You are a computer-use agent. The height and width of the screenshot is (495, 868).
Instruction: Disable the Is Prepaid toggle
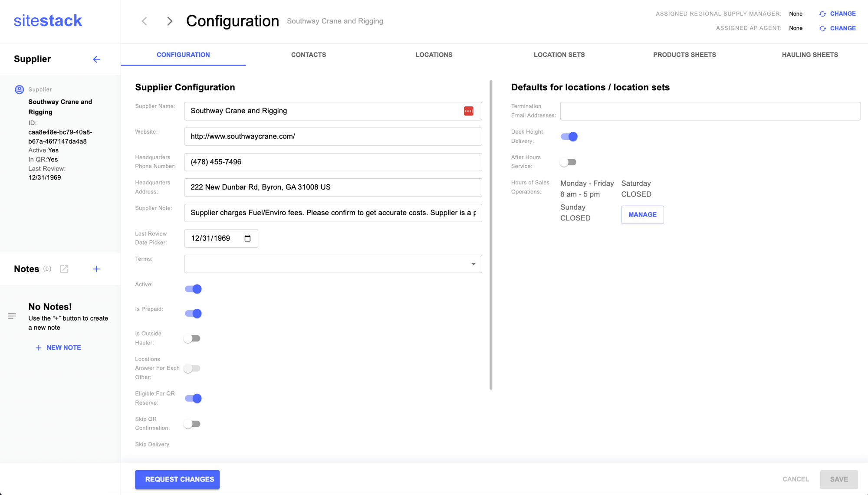click(193, 313)
